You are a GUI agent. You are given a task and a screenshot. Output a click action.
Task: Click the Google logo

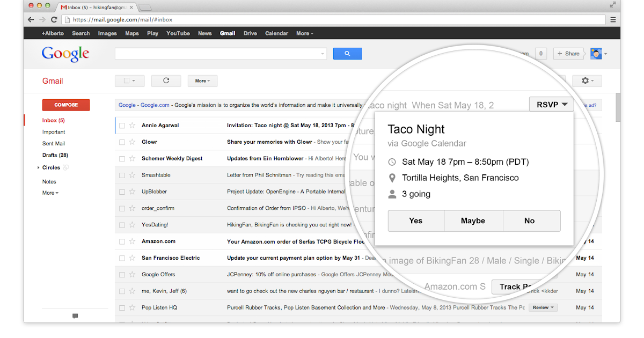coord(65,54)
